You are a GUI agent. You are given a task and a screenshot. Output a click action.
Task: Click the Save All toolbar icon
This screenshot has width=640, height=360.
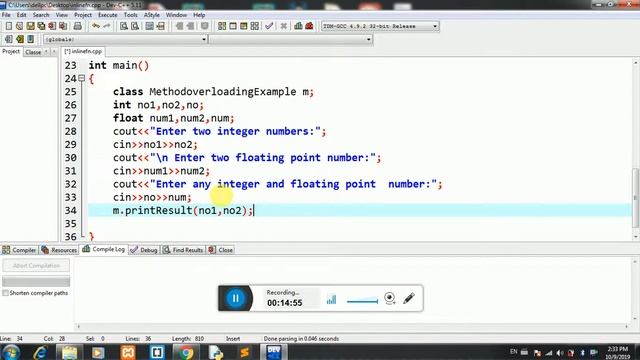pos(41,26)
